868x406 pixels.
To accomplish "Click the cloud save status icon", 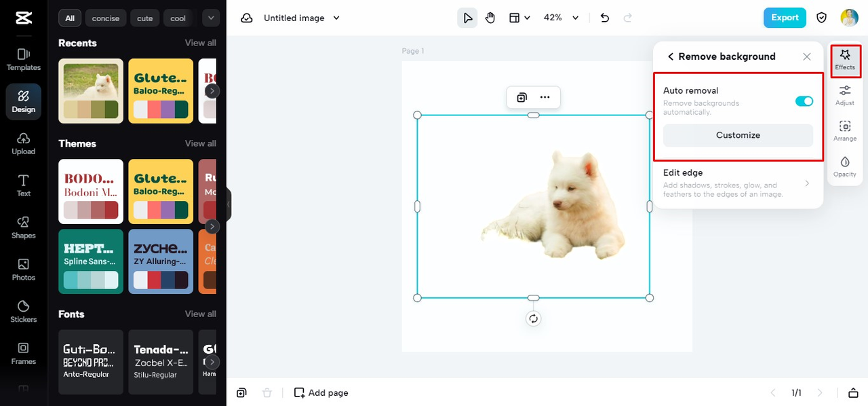I will tap(247, 18).
